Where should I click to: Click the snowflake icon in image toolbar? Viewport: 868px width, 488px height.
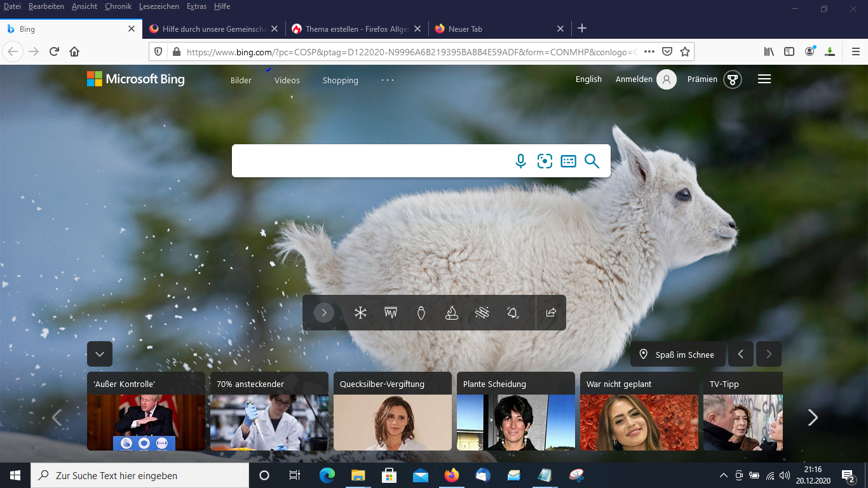point(360,313)
